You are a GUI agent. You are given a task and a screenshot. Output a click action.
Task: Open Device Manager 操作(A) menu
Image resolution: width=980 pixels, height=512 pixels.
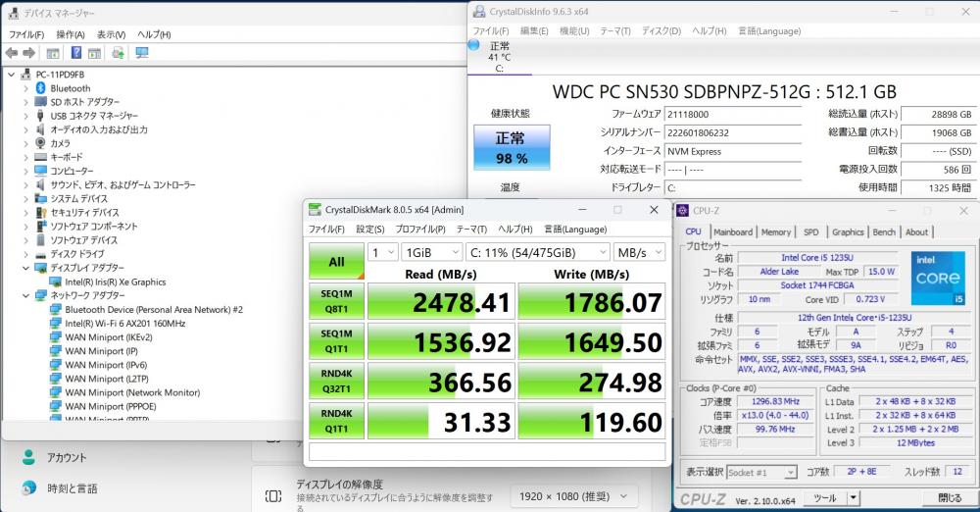pyautogui.click(x=70, y=34)
